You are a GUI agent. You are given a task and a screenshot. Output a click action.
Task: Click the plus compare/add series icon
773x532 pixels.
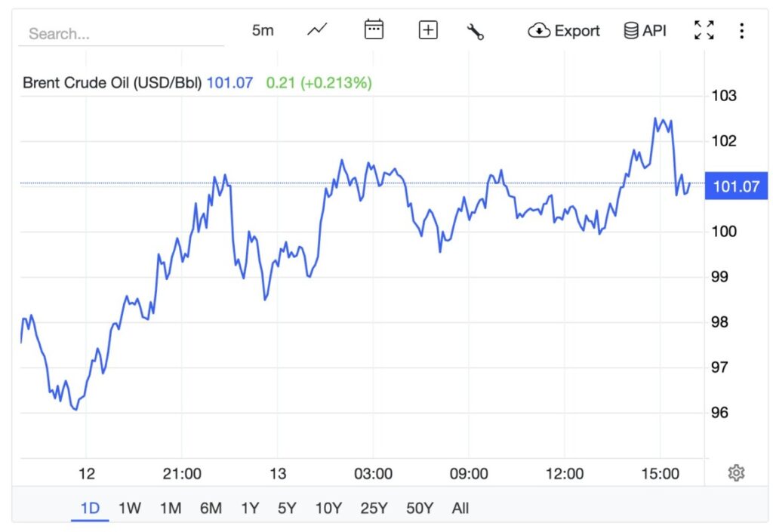coord(428,30)
